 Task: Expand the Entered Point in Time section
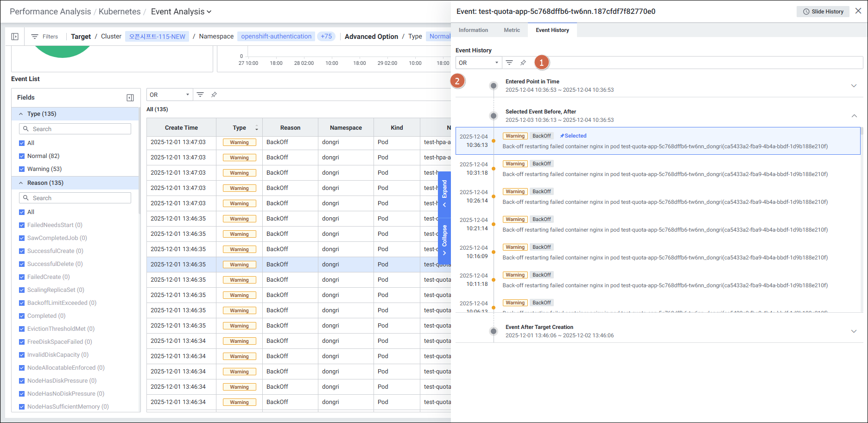pos(854,86)
